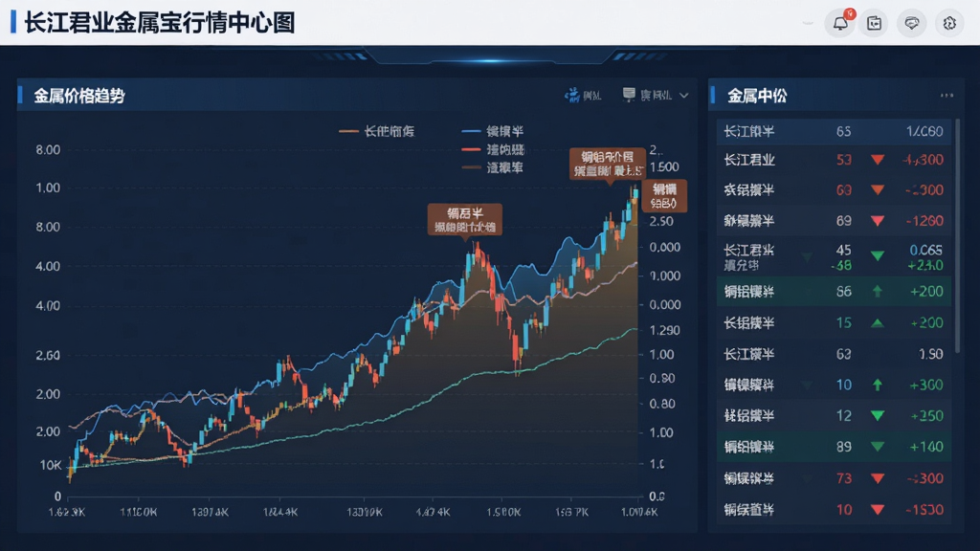Click the +250 change value
This screenshot has width=980, height=551.
(x=926, y=416)
